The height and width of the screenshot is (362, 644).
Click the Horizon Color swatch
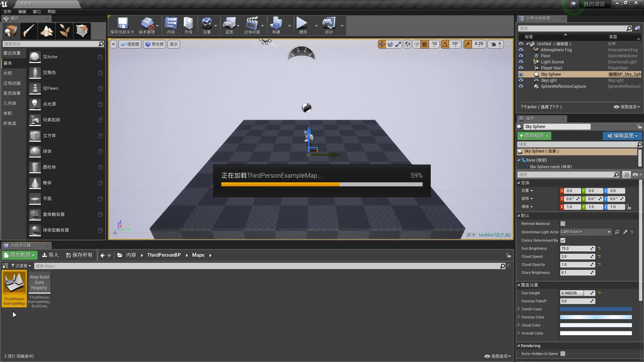[x=596, y=317]
